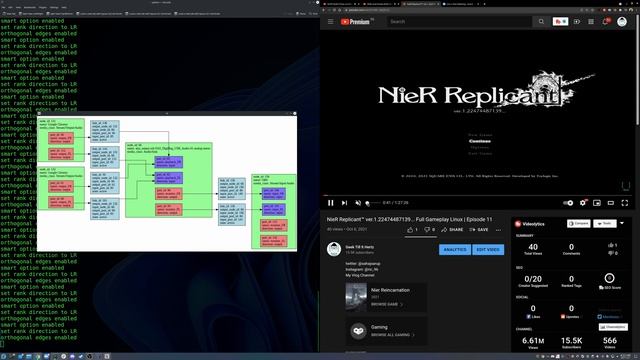Open the red extension button beside search
This screenshot has width=640, height=360.
pyautogui.click(x=560, y=22)
